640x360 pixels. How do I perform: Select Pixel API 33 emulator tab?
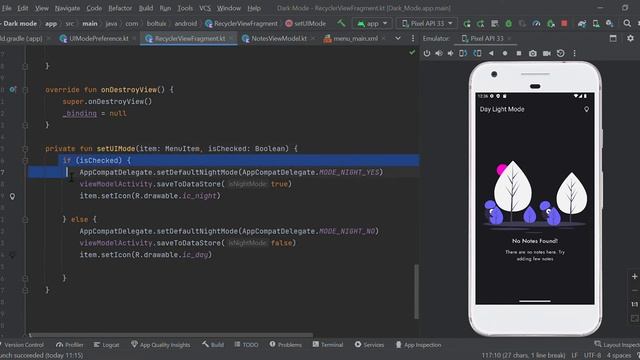pos(487,38)
